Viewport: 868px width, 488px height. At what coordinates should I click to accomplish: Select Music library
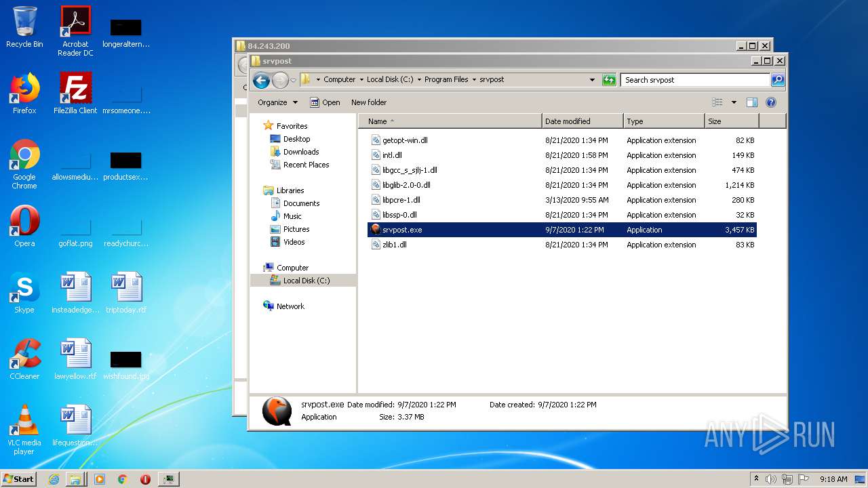pyautogui.click(x=292, y=216)
